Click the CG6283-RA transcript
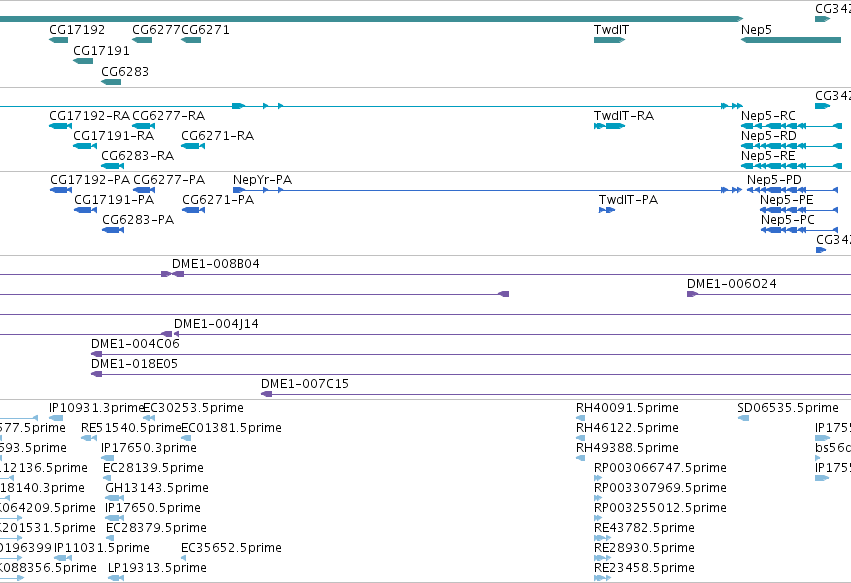Viewport: 851px width, 583px height. (x=112, y=166)
